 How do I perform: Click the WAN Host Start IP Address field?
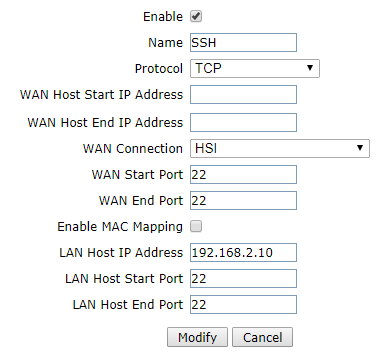243,94
